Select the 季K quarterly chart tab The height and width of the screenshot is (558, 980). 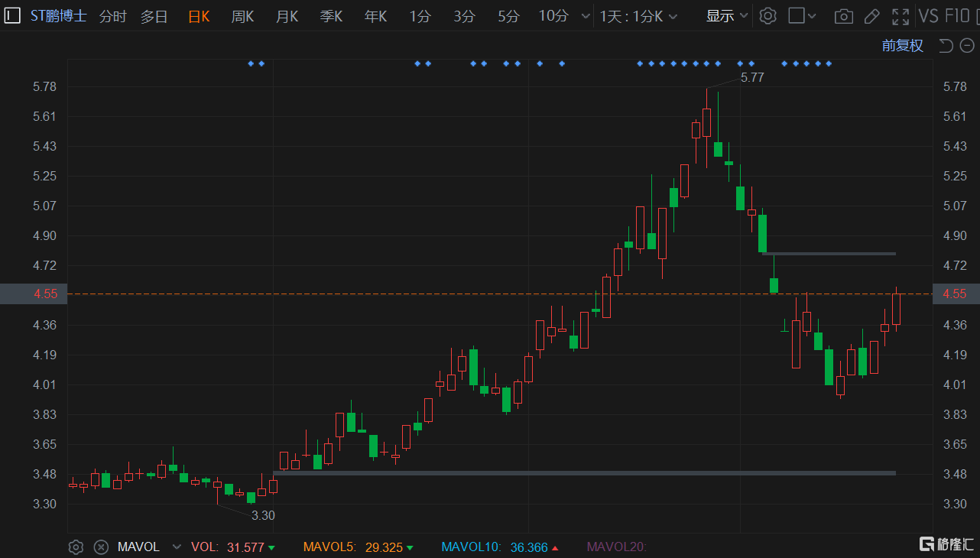pos(332,16)
